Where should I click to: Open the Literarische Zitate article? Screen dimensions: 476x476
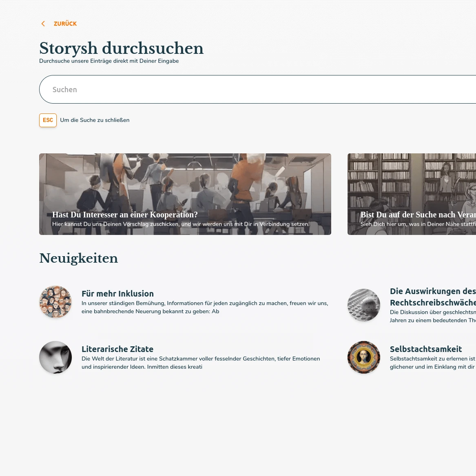coord(117,349)
